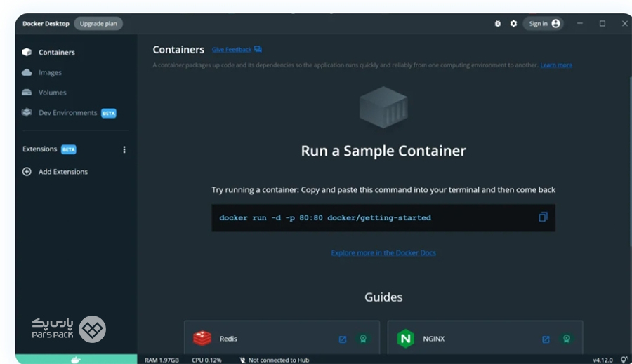
Task: Select Containers in the sidebar
Action: click(x=56, y=52)
